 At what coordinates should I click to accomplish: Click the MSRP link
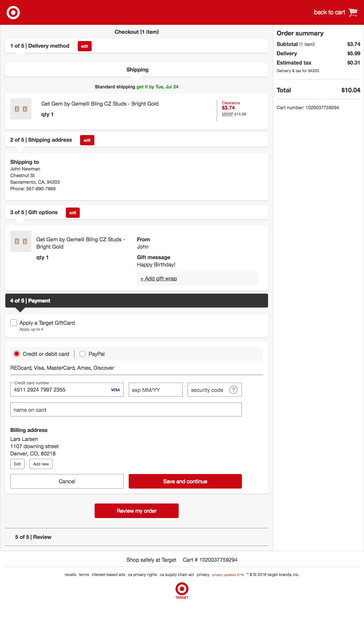(228, 114)
